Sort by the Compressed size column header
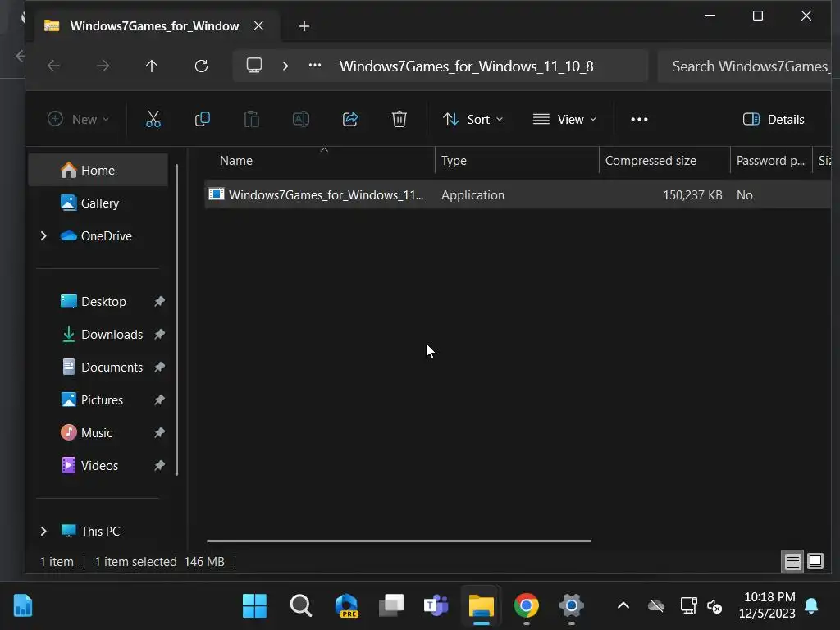 click(x=664, y=161)
